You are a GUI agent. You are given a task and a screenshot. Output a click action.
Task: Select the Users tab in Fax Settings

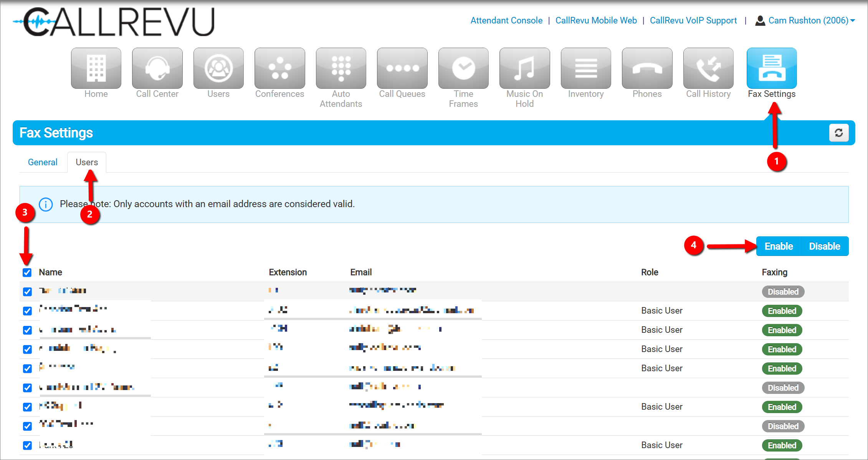click(87, 162)
